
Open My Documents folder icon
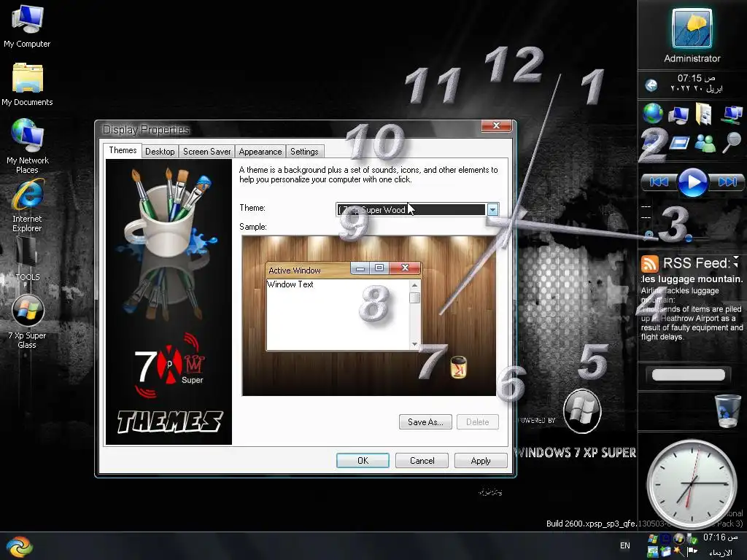click(x=27, y=85)
